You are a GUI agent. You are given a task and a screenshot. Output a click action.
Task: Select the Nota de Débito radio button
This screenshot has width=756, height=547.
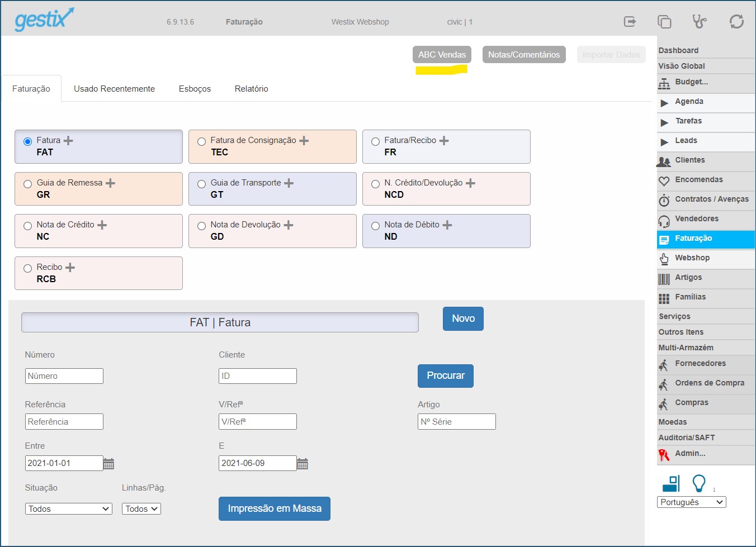(375, 226)
